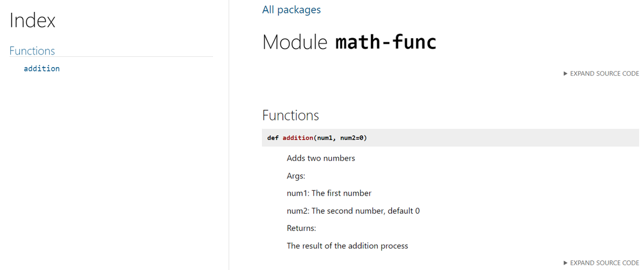Click the 'Returns:' label
Screen dimensions: 644x270
[302, 228]
